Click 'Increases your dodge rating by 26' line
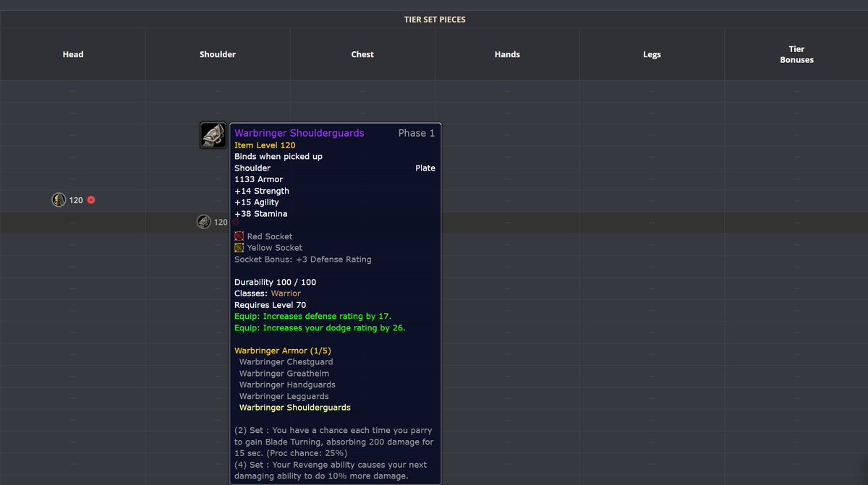 320,328
